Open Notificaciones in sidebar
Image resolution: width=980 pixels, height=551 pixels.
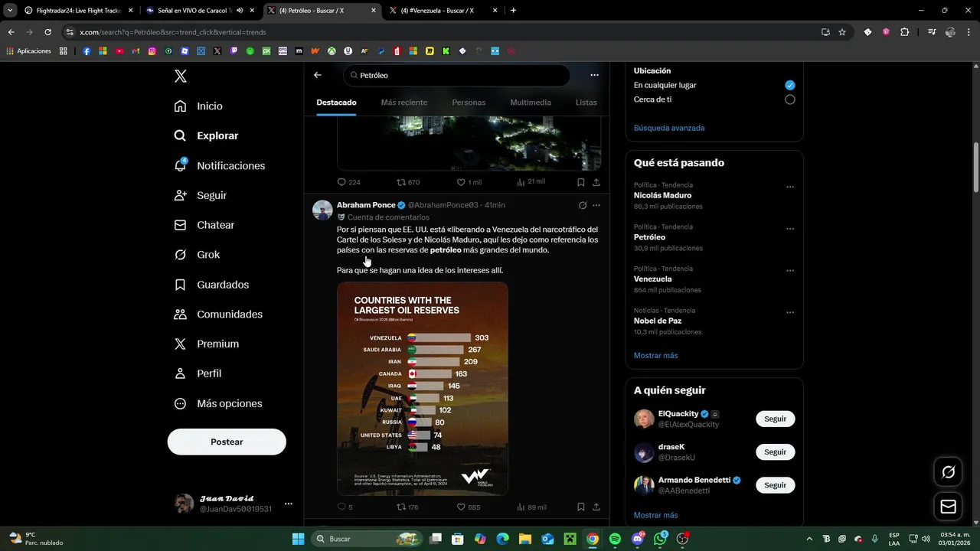pyautogui.click(x=219, y=165)
